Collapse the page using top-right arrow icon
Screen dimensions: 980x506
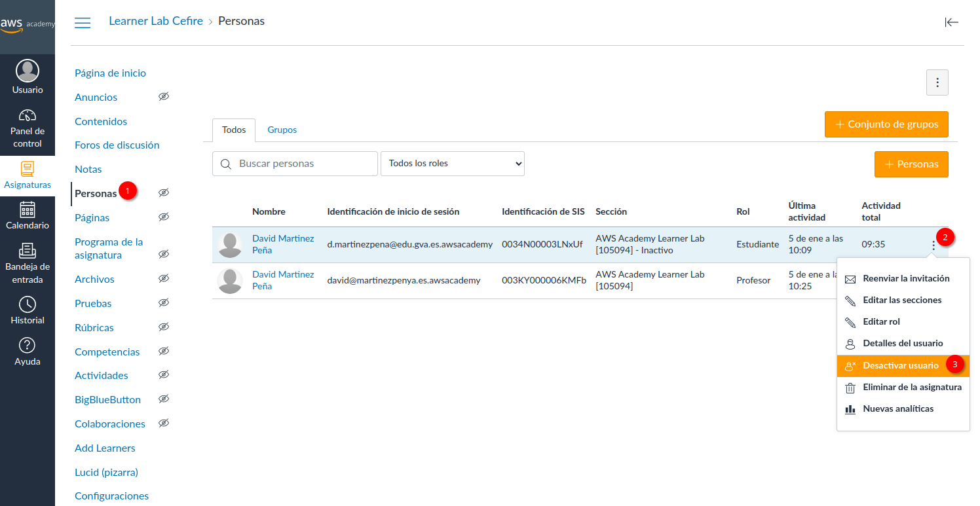pos(951,22)
